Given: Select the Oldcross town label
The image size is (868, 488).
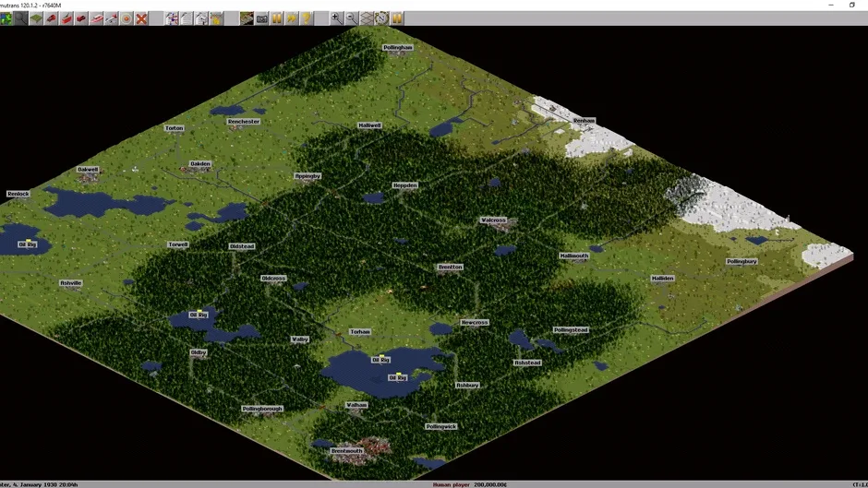Looking at the screenshot, I should click(x=273, y=279).
